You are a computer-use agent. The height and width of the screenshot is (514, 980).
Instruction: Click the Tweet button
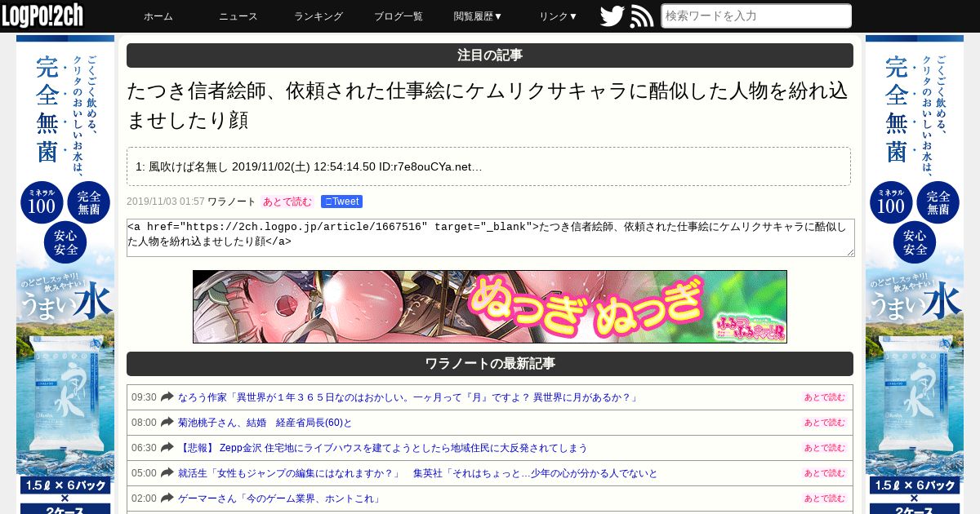point(341,202)
